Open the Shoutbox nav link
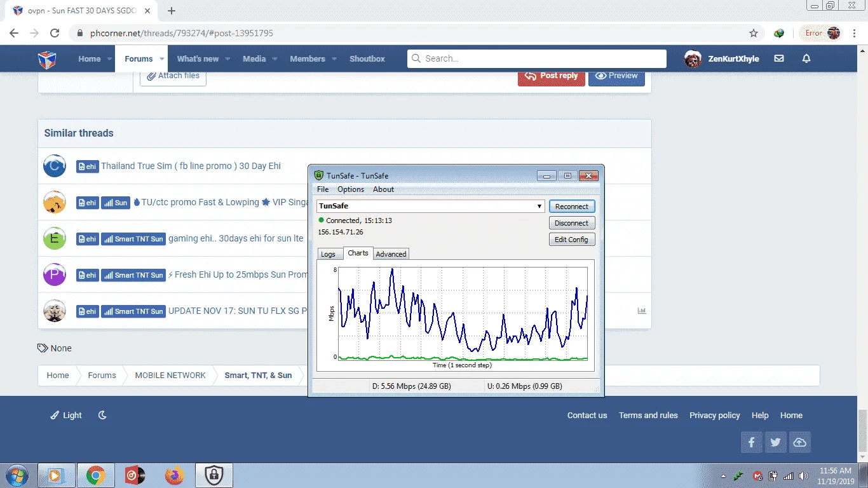Viewport: 868px width, 488px height. 367,58
